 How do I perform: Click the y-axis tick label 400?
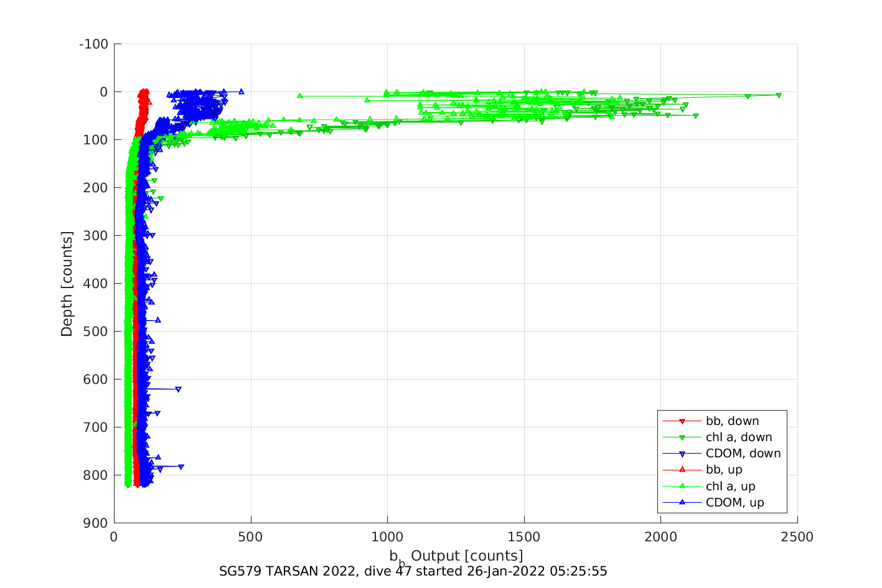click(96, 284)
